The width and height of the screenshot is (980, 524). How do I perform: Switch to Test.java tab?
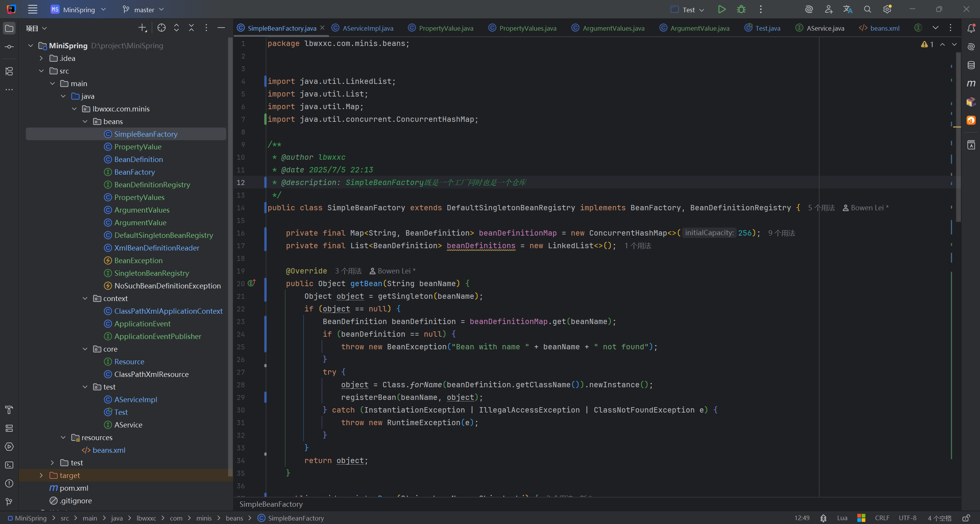coord(763,28)
